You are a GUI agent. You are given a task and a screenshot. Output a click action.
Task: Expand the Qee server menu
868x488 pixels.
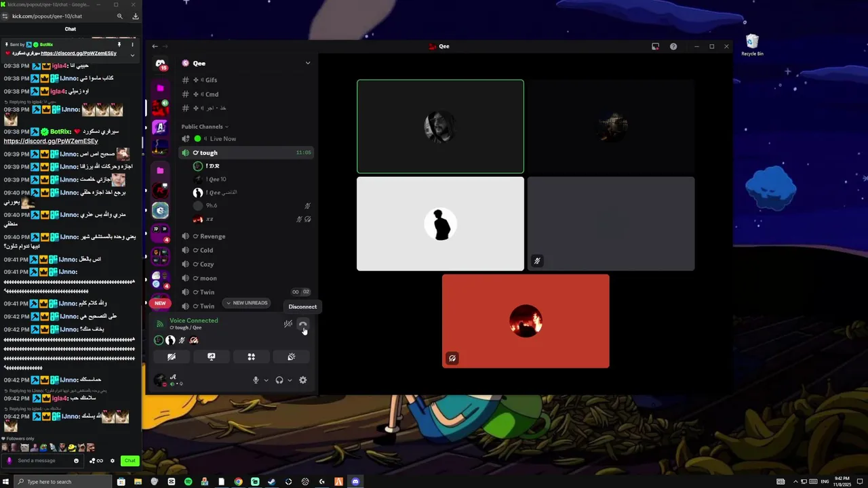coord(307,63)
